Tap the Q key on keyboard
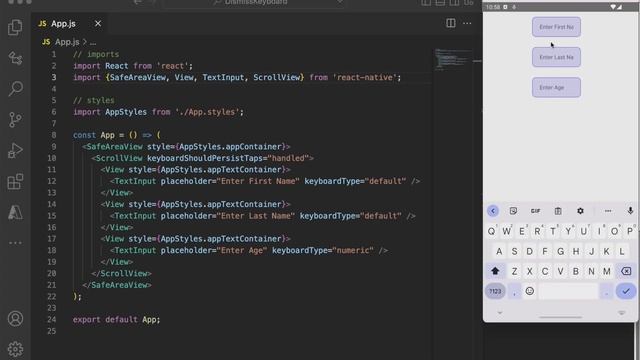The width and height of the screenshot is (640, 360). (x=491, y=231)
